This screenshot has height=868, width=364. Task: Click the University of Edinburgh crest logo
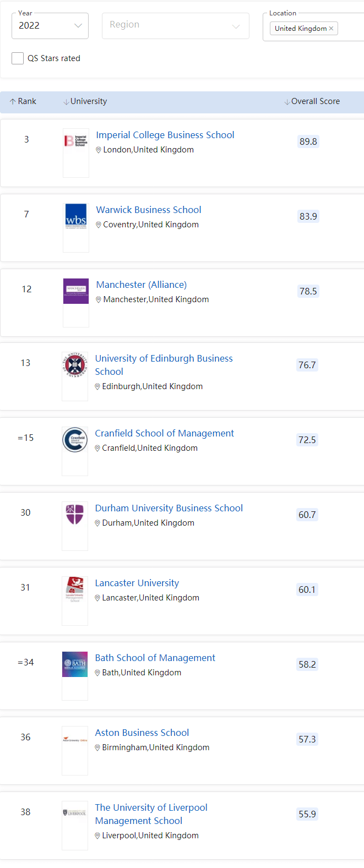(75, 365)
